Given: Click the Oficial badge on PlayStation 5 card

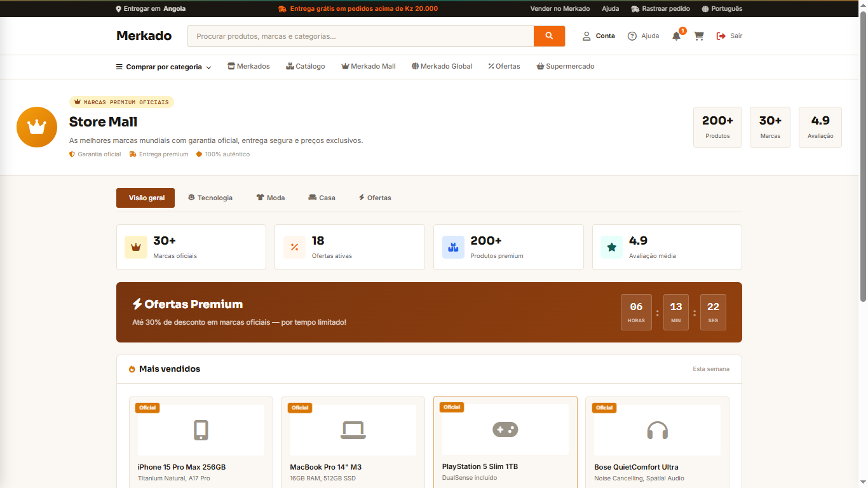Looking at the screenshot, I should click(x=452, y=407).
